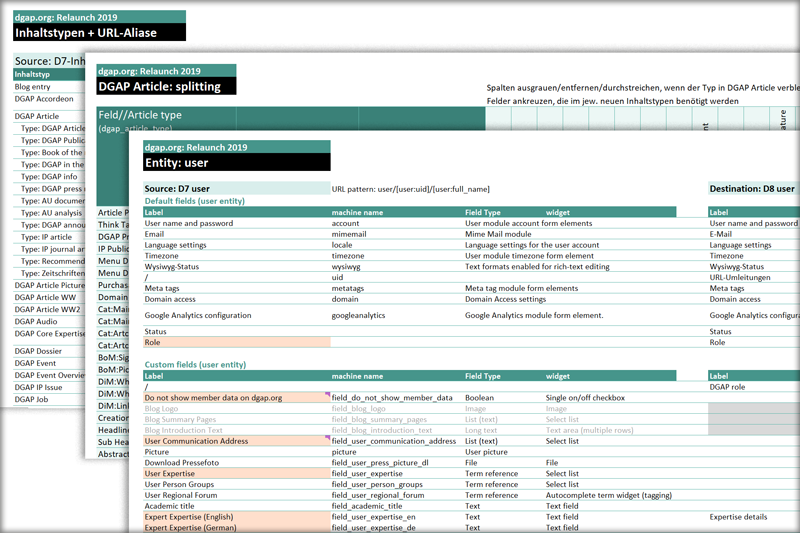Select 'Type: AU analysis' row
Screen dimensions: 800x533
click(51, 213)
